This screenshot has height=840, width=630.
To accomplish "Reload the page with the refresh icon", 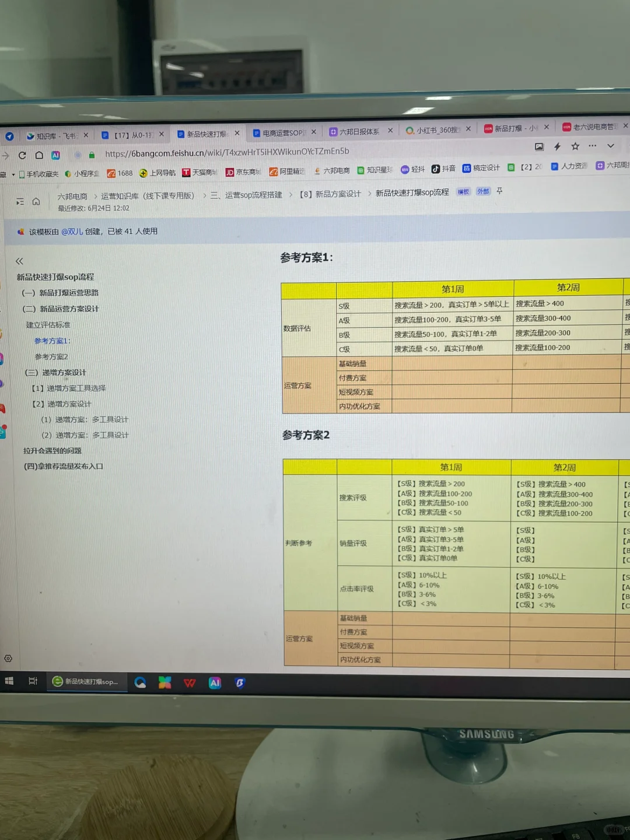I will pyautogui.click(x=22, y=155).
